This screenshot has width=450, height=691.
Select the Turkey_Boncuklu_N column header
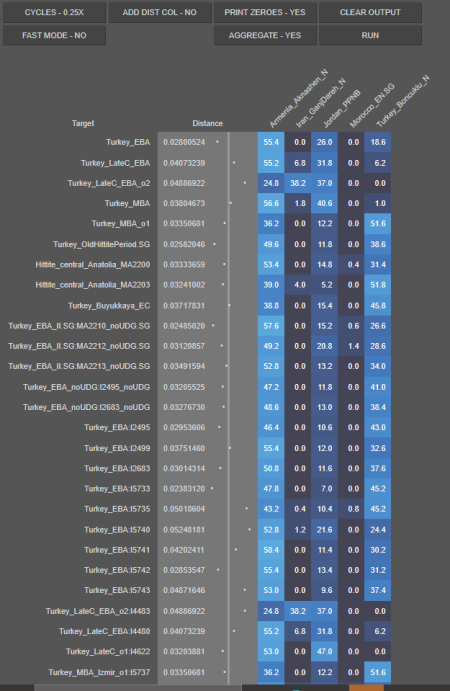click(x=402, y=102)
